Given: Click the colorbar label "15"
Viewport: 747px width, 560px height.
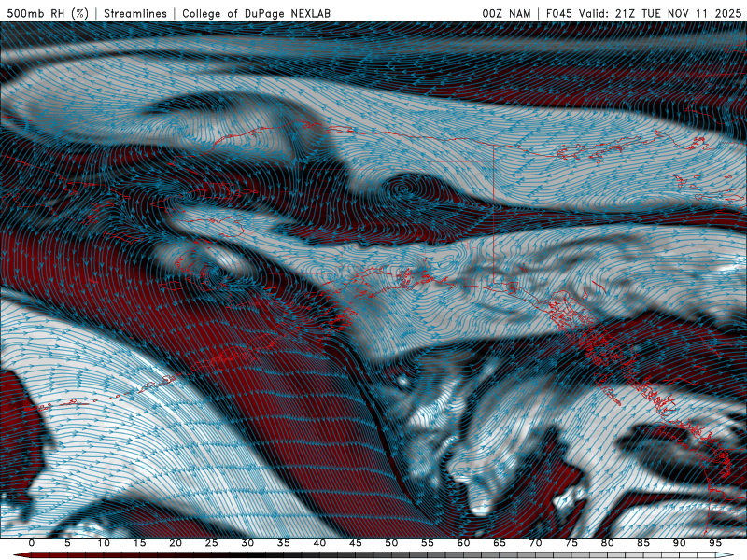Looking at the screenshot, I should coord(139,543).
